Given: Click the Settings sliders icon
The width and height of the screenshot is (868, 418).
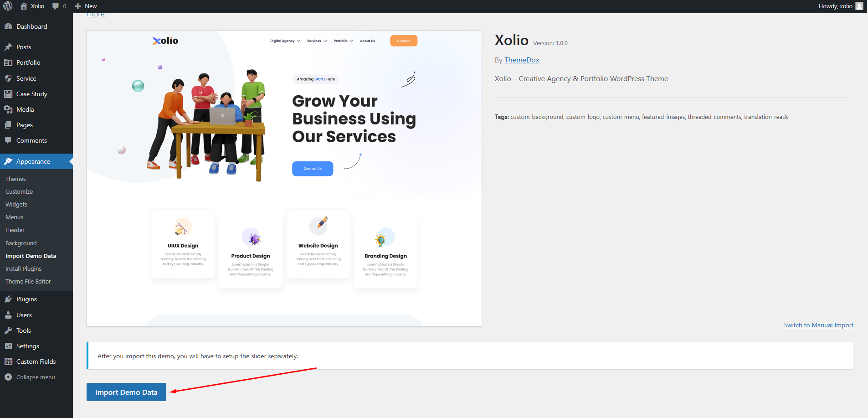Looking at the screenshot, I should (x=8, y=346).
